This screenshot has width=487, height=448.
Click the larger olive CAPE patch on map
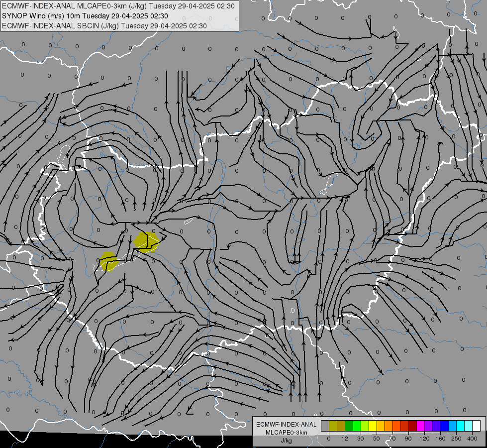pos(147,242)
